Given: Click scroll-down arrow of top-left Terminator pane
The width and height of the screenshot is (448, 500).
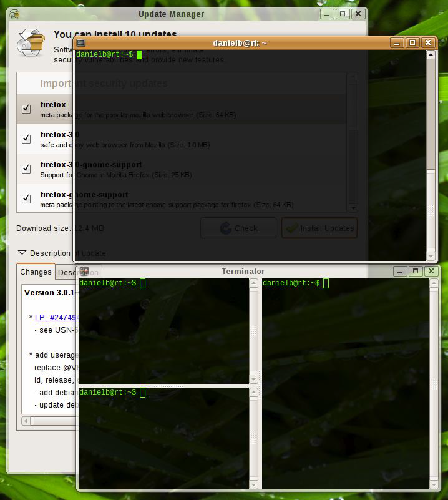Looking at the screenshot, I should pos(253,380).
